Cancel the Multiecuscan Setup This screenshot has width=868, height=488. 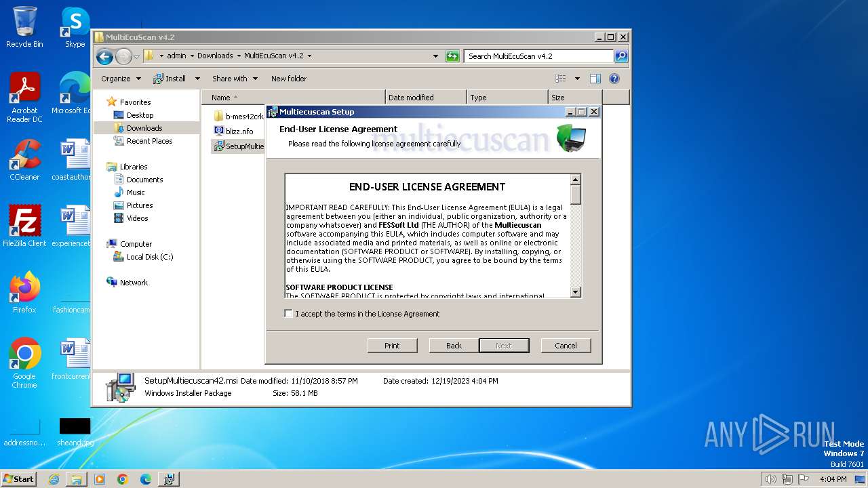point(566,346)
